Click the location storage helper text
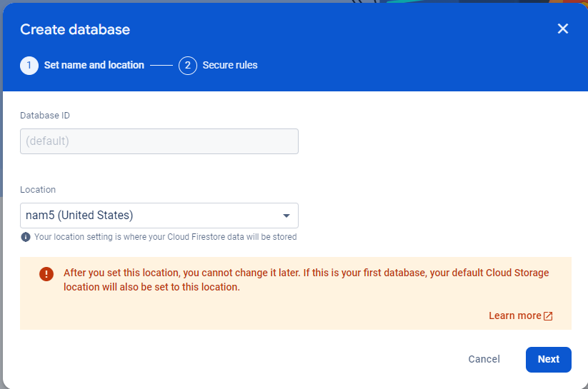This screenshot has height=389, width=588. click(x=165, y=237)
